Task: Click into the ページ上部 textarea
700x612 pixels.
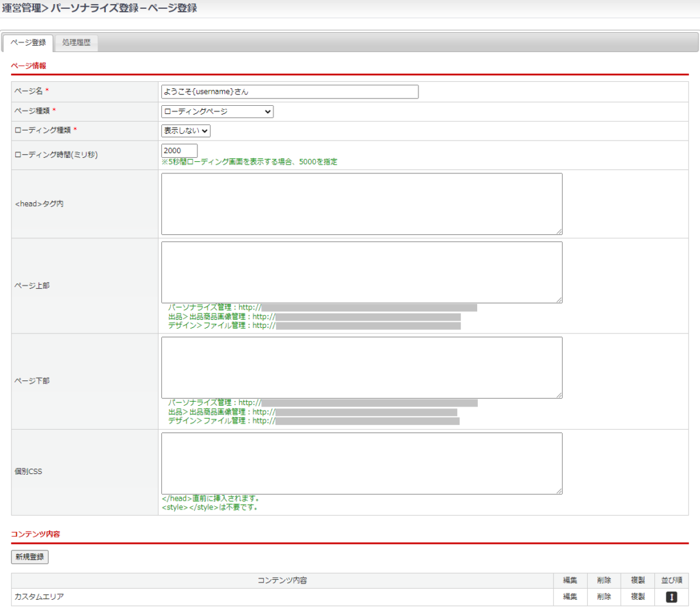Action: click(x=361, y=272)
